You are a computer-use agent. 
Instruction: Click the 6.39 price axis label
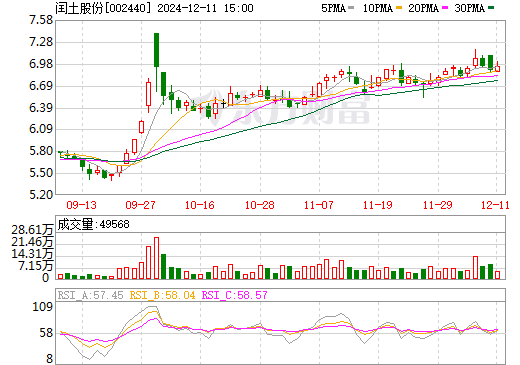point(41,108)
